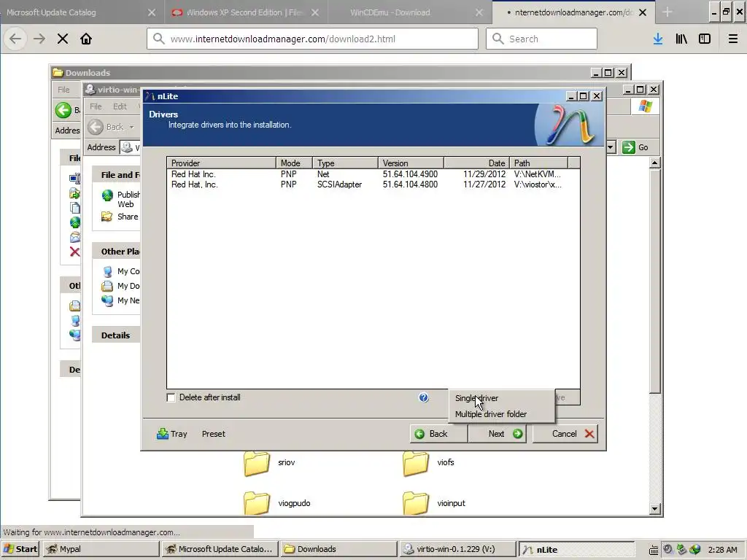
Task: Click the browser back arrow
Action: coord(15,39)
